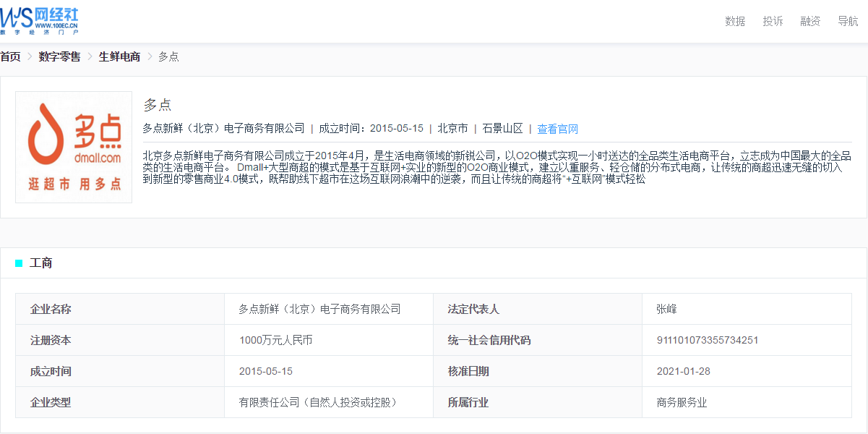Click the 石景山区 district text

(502, 128)
